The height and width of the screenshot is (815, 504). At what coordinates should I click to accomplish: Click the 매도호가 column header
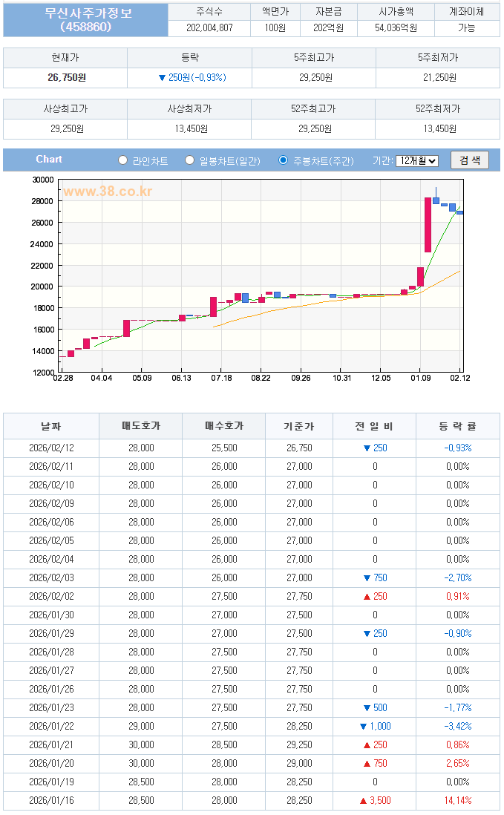pyautogui.click(x=141, y=426)
